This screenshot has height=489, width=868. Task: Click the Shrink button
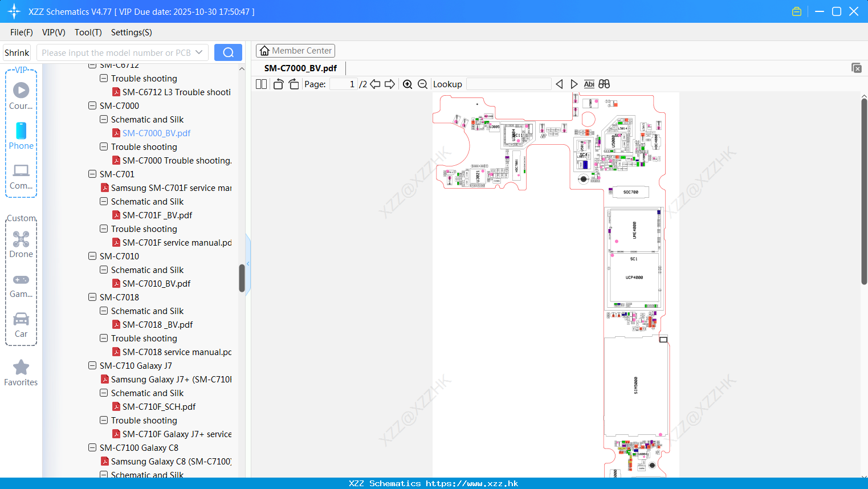(x=17, y=52)
